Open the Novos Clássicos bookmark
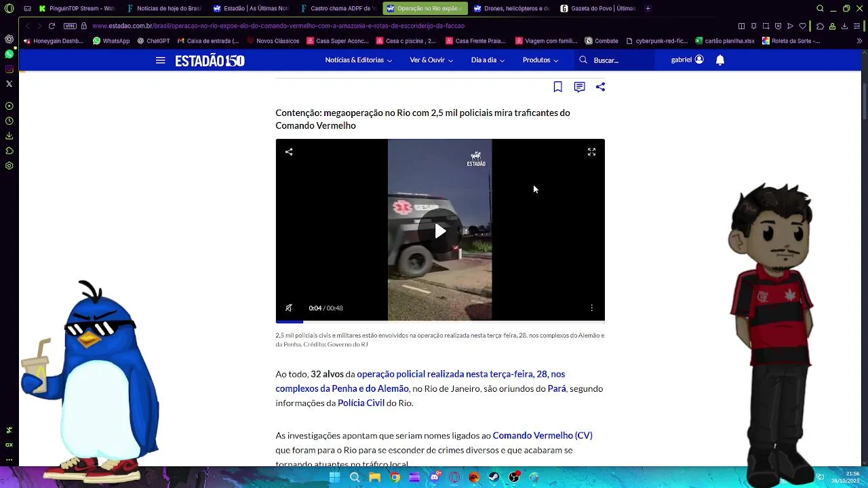Viewport: 868px width, 488px height. [273, 41]
